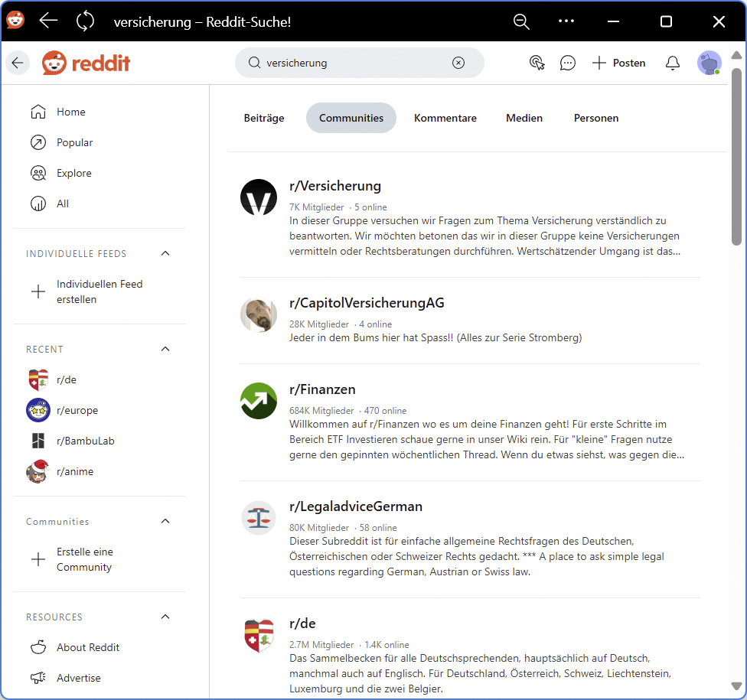The height and width of the screenshot is (700, 747).
Task: Open the user avatar menu
Action: coord(709,63)
